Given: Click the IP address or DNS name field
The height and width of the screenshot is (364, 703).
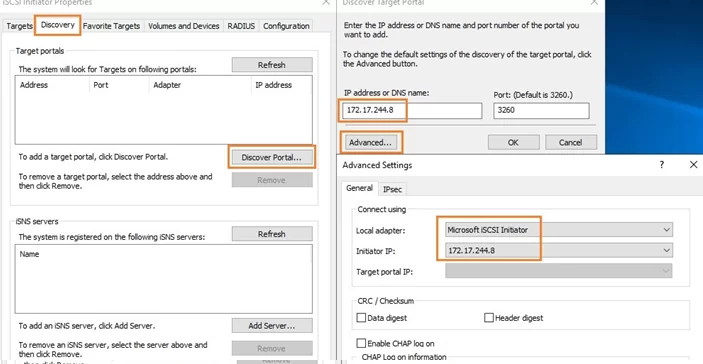Looking at the screenshot, I should [x=412, y=110].
